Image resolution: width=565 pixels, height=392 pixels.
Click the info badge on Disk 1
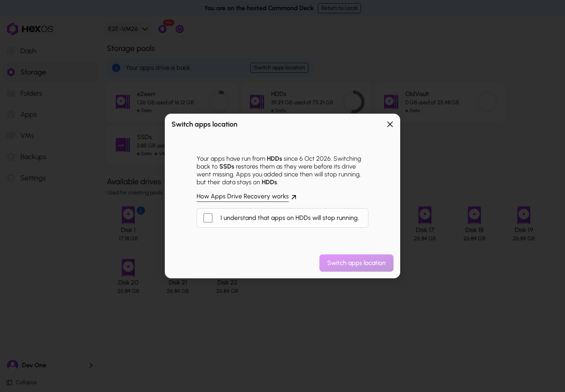click(x=141, y=211)
